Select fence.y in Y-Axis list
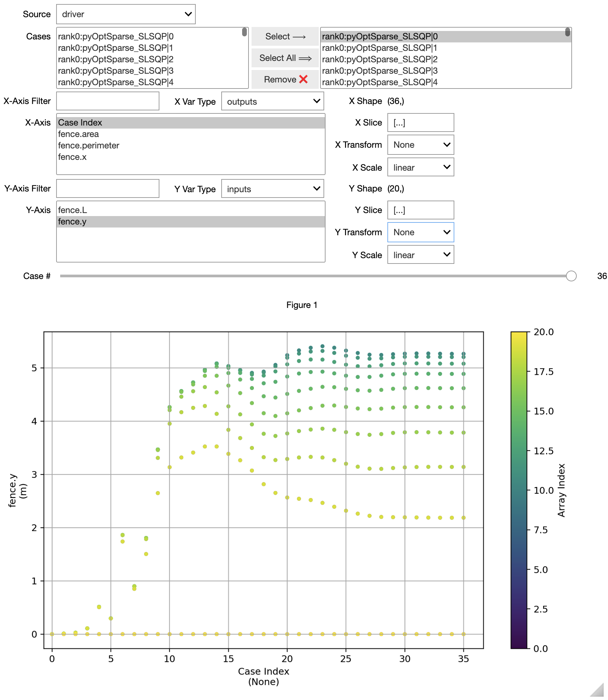This screenshot has width=608, height=700. click(191, 222)
